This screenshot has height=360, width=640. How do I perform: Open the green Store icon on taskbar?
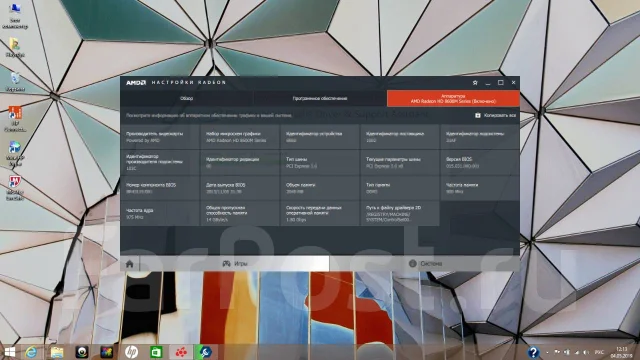pos(156,352)
